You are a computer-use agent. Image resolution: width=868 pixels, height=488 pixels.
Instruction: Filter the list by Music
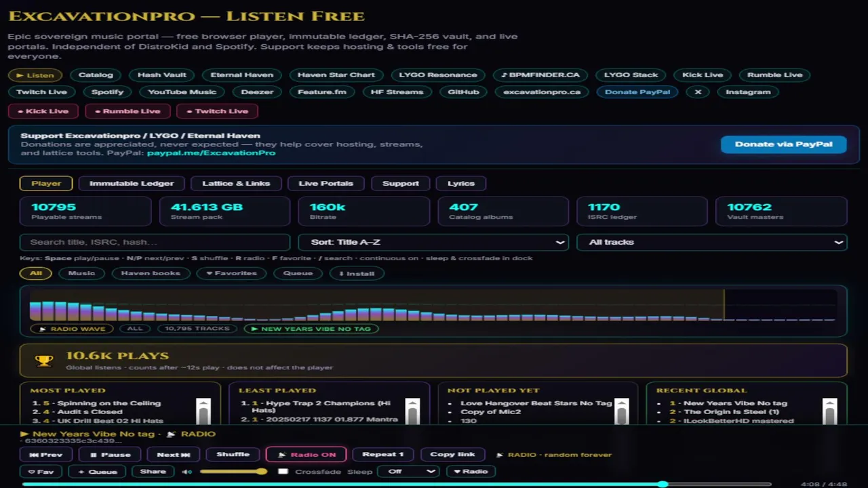[81, 273]
